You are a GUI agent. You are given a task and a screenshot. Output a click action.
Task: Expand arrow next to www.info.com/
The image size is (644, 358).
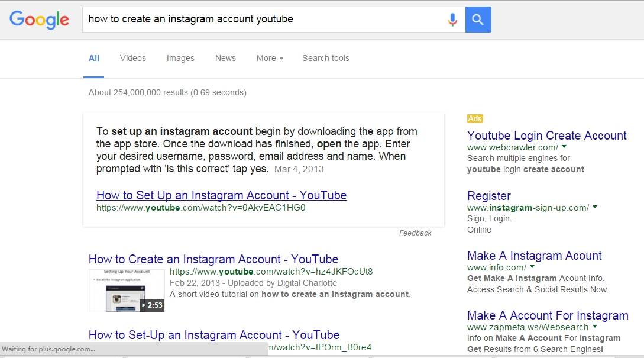pyautogui.click(x=532, y=266)
